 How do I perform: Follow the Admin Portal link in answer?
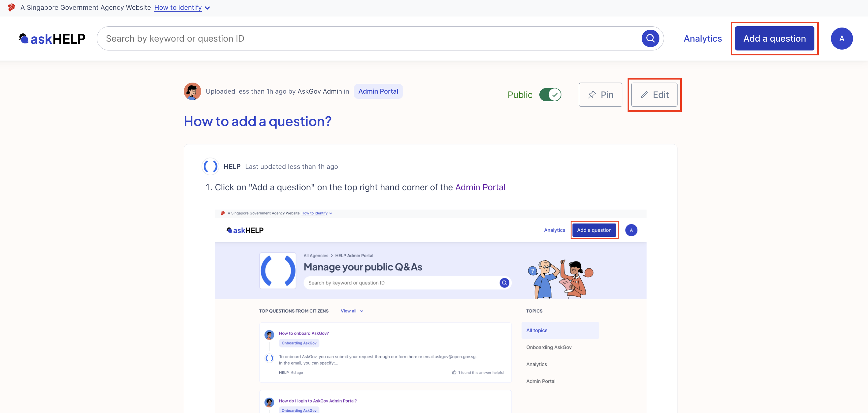(480, 187)
